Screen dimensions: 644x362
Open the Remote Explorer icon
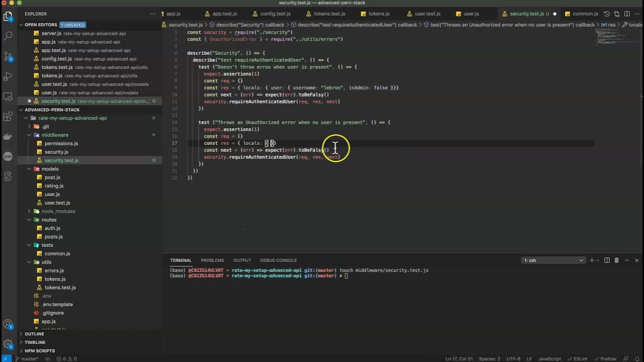(8, 96)
